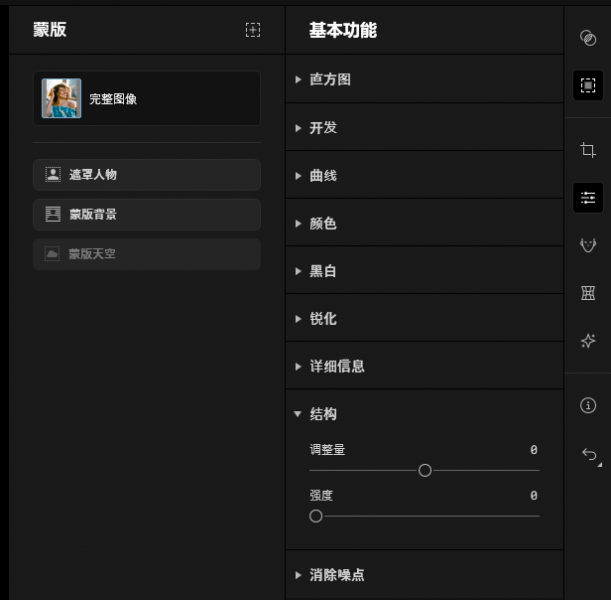This screenshot has height=600, width=611.
Task: Show image info with the circled i icon
Action: [x=588, y=405]
